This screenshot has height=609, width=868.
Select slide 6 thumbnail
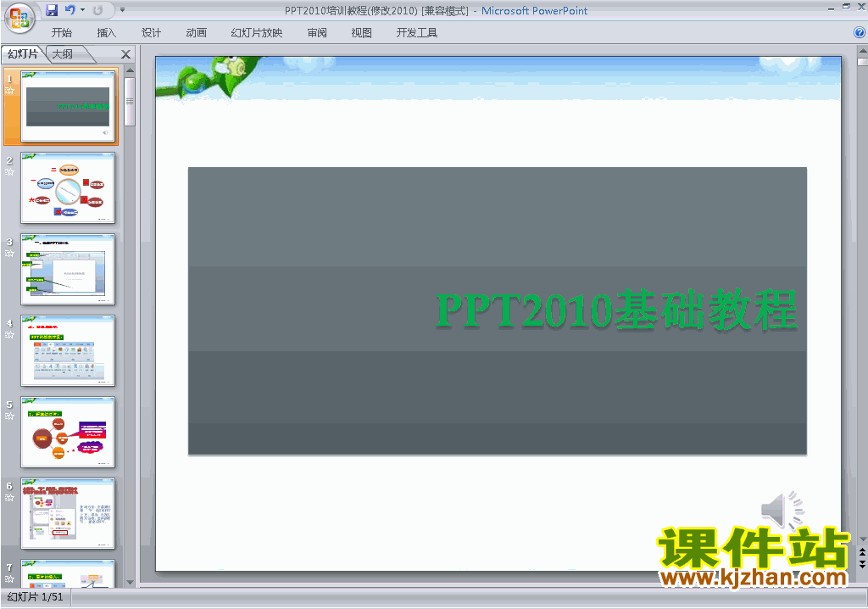tap(68, 514)
